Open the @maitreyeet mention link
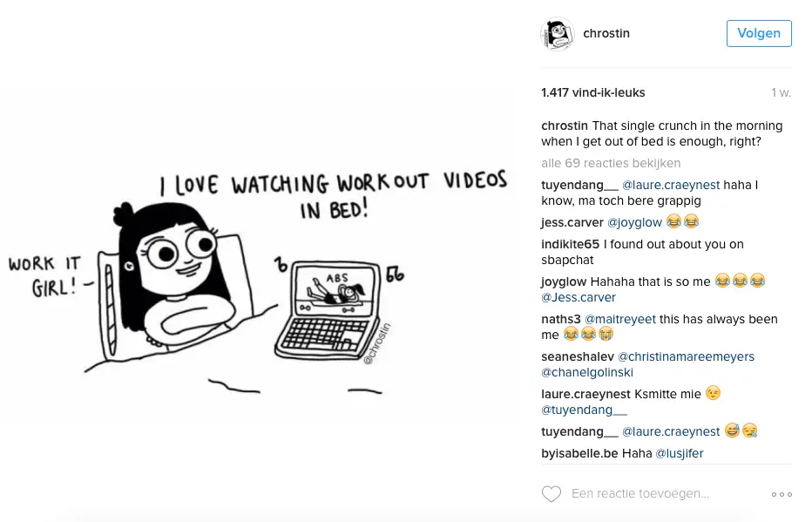Viewport: 812px width, 522px height. [620, 319]
